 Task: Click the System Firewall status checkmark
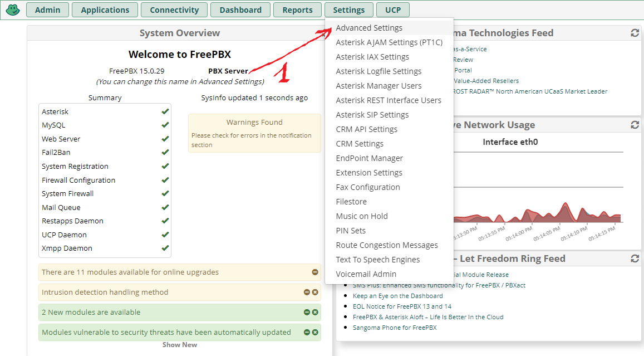pos(165,194)
